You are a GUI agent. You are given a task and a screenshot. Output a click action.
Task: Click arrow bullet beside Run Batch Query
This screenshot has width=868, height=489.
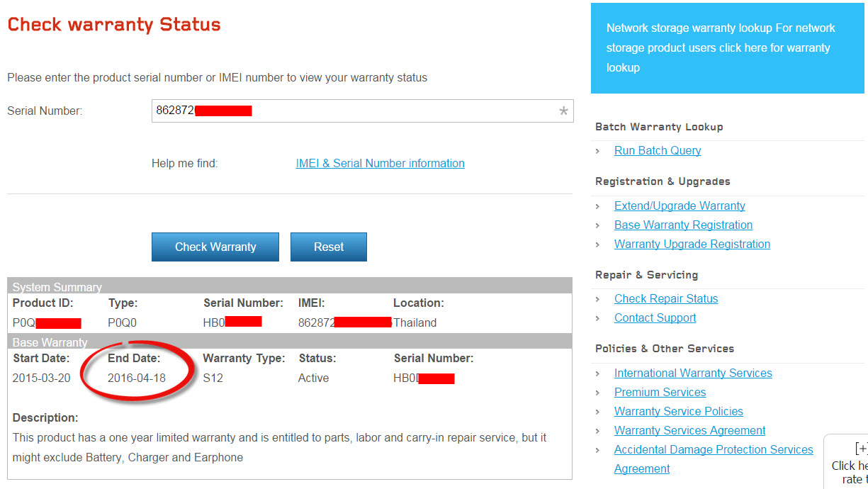coord(598,151)
